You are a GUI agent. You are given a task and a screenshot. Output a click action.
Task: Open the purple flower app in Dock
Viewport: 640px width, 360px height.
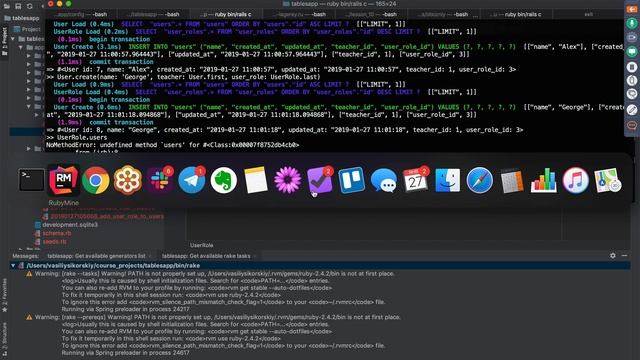288,180
